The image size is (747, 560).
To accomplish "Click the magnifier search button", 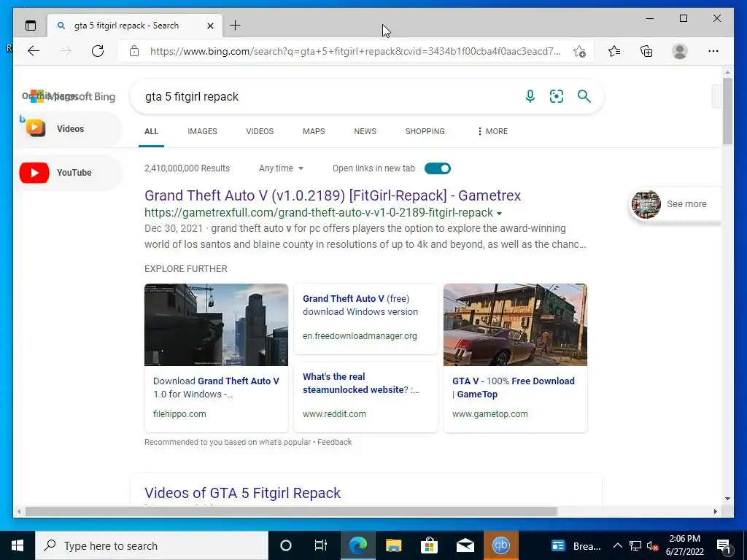I will point(584,96).
